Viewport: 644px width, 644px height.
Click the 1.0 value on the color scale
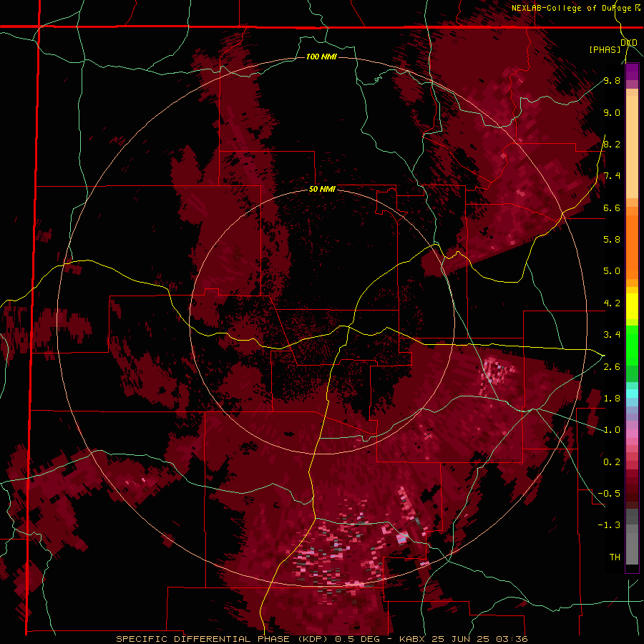point(612,430)
